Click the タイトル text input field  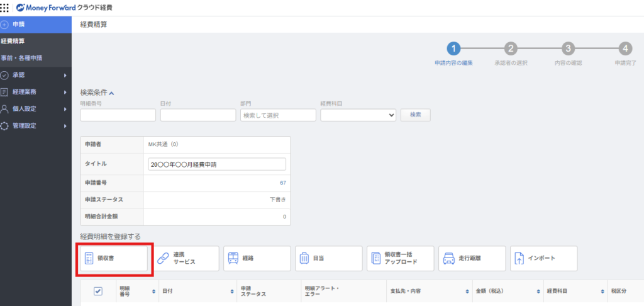(x=216, y=164)
